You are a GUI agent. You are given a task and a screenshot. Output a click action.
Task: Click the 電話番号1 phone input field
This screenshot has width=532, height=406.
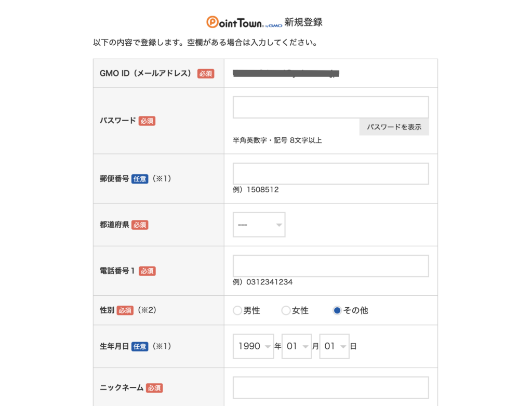(x=330, y=266)
